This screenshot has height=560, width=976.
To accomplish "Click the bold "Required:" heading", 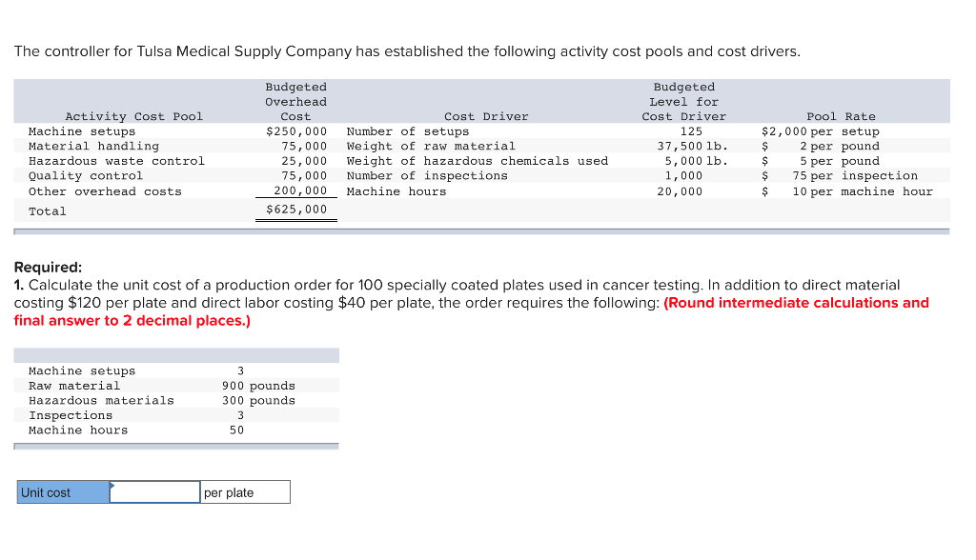I will click(48, 268).
